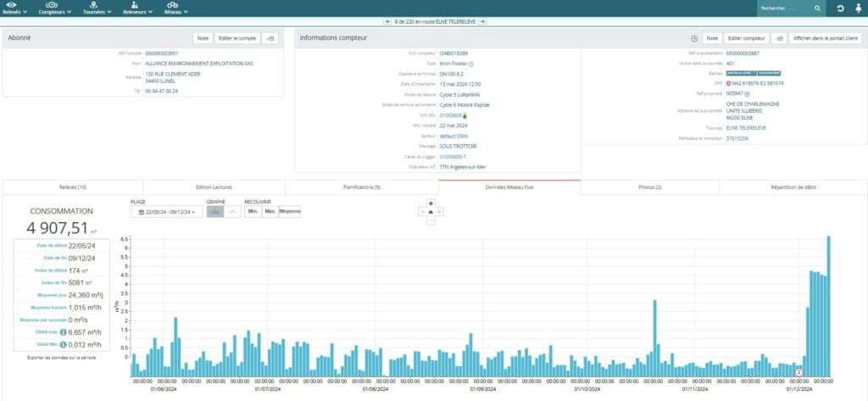Click Editer le compte button
The width and height of the screenshot is (868, 401).
coord(237,38)
